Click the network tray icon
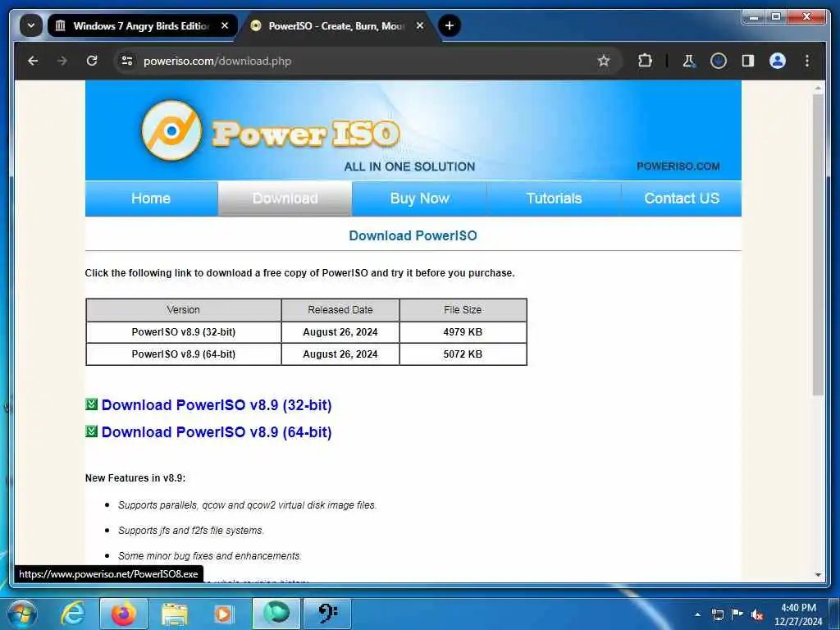 tap(717, 614)
